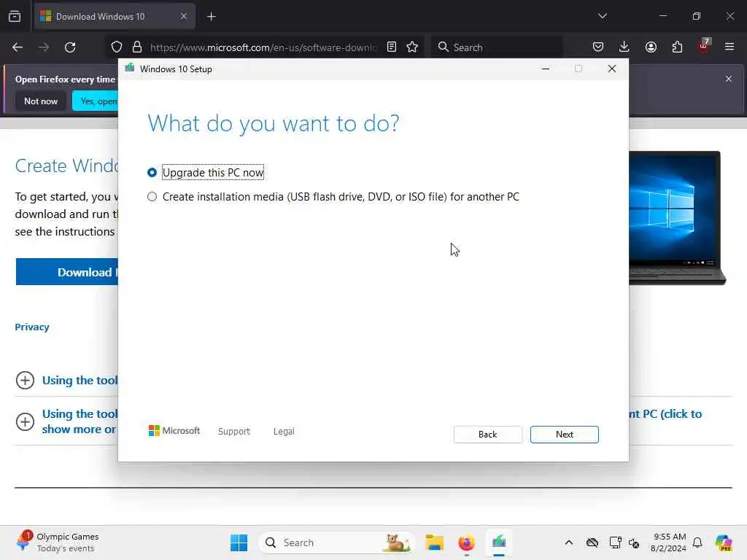The width and height of the screenshot is (747, 560).
Task: Open the Save to Pocket icon
Action: pos(598,47)
